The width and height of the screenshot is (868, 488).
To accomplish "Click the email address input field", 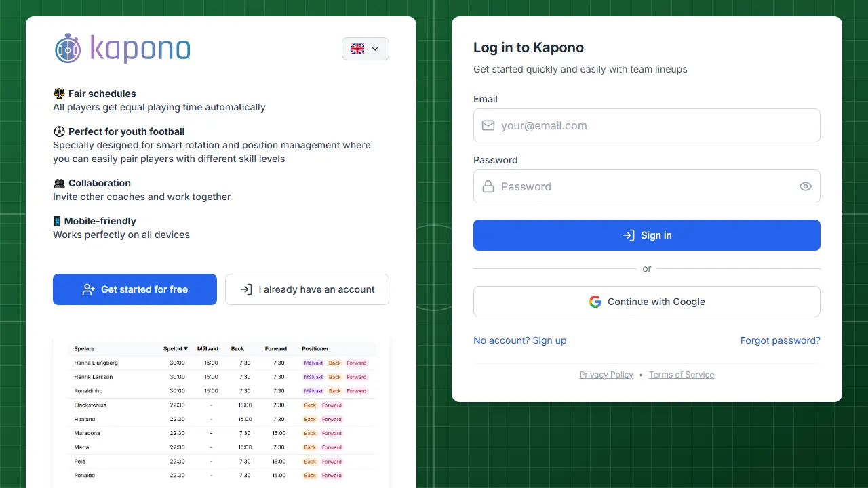I will click(646, 125).
